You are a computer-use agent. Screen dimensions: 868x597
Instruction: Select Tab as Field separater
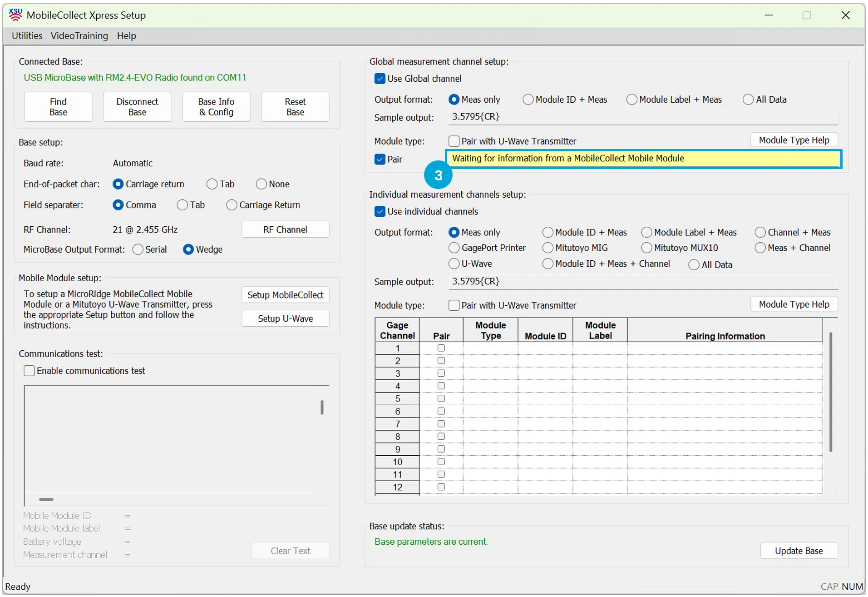[x=182, y=205]
